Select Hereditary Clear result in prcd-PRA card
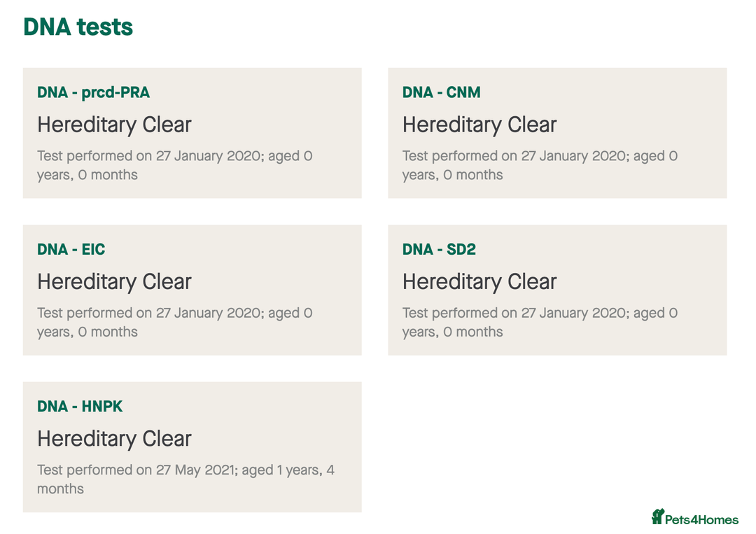 coord(114,125)
